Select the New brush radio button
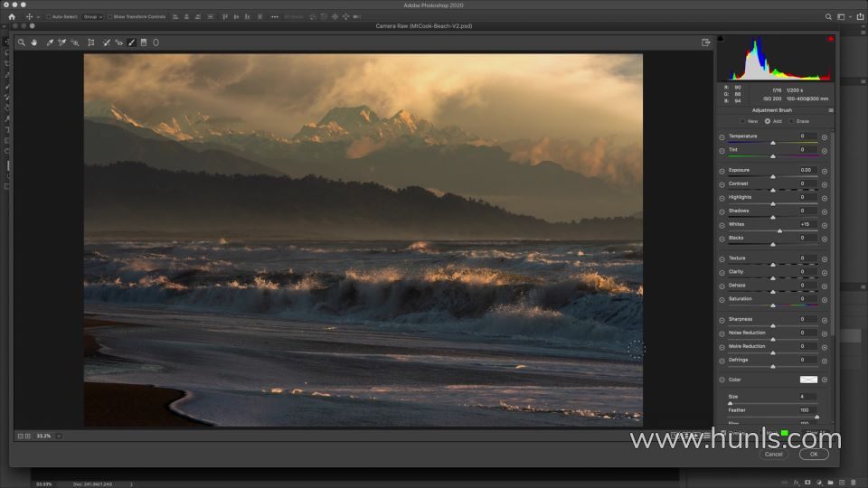Screen dimensions: 868x488 [x=743, y=121]
